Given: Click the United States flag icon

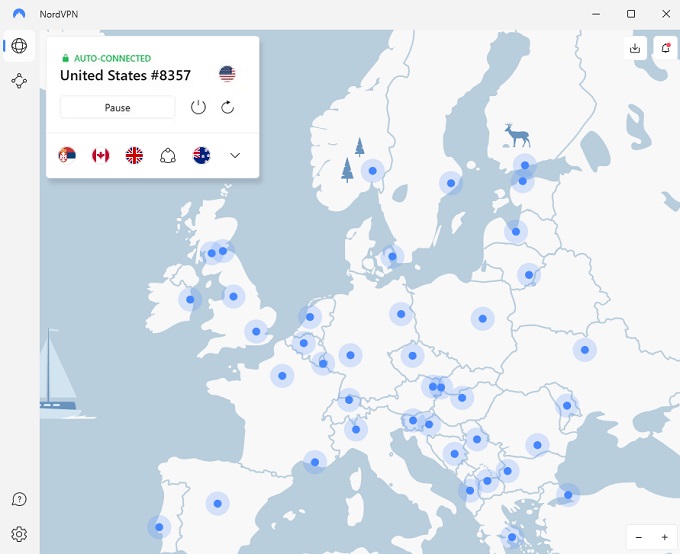Looking at the screenshot, I should [x=227, y=74].
